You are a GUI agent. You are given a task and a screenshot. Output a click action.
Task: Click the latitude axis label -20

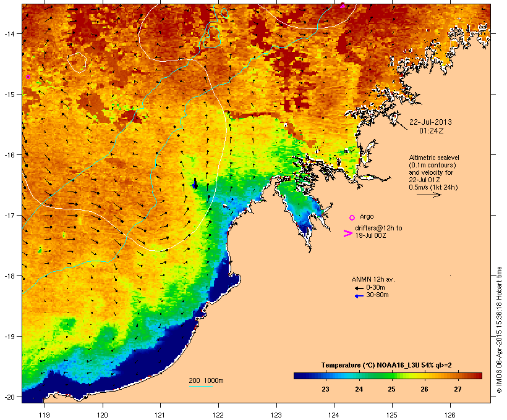pos(9,397)
